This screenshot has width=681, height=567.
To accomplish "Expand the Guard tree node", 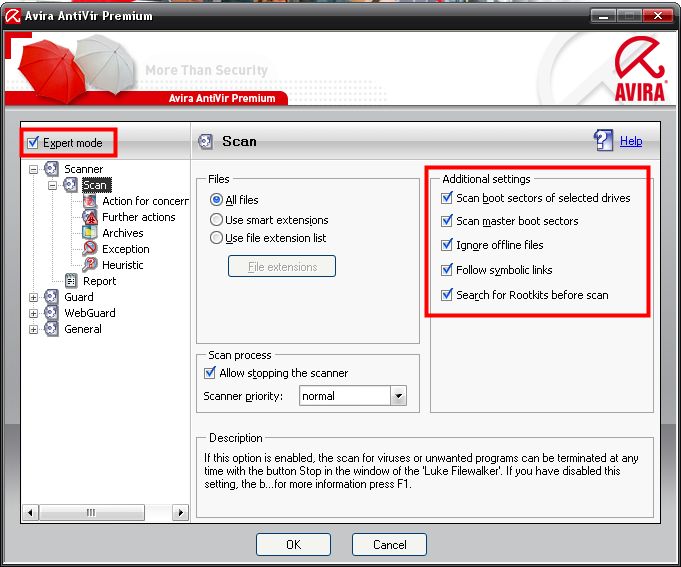I will (x=34, y=297).
